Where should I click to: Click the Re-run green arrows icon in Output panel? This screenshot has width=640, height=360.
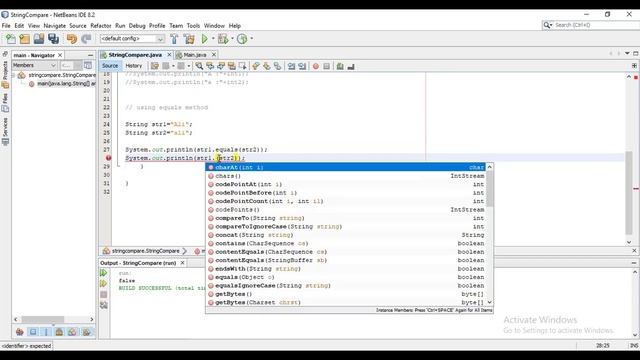[104, 273]
